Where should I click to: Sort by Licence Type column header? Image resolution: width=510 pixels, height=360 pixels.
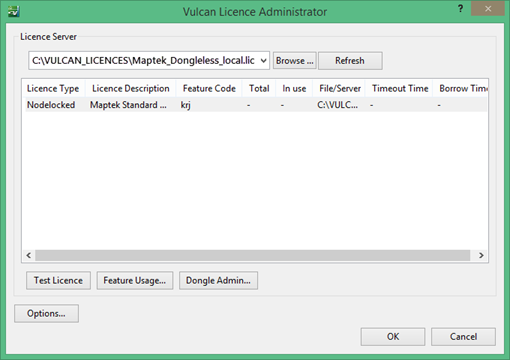(53, 88)
